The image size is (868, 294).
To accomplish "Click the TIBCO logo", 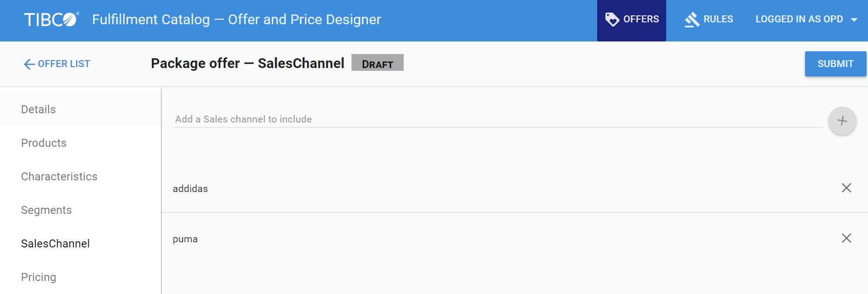I will pos(51,20).
